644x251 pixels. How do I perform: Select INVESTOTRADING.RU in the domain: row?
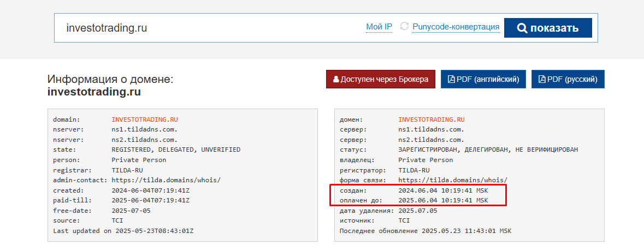point(145,119)
